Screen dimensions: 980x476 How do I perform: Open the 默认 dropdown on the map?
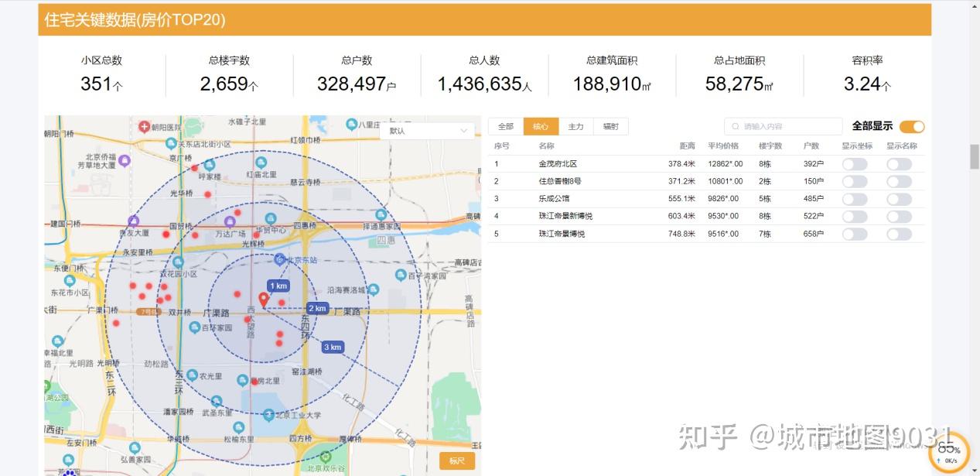[x=428, y=131]
